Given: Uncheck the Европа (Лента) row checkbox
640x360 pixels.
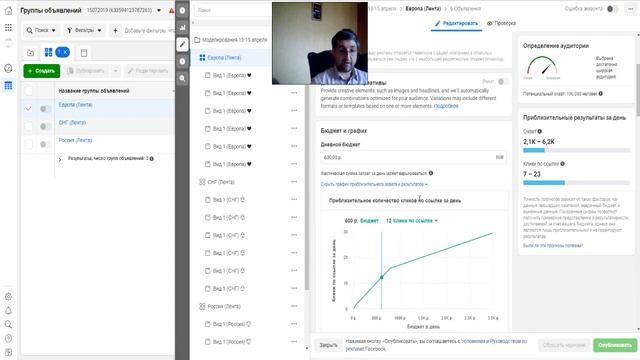Looking at the screenshot, I should [29, 109].
